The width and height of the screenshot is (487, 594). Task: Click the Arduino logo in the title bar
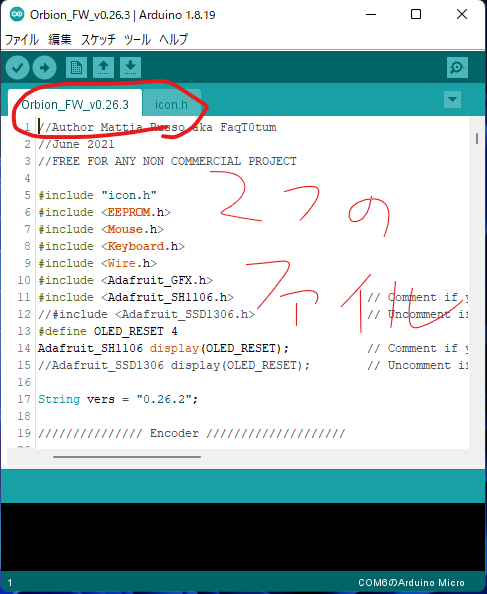point(17,14)
